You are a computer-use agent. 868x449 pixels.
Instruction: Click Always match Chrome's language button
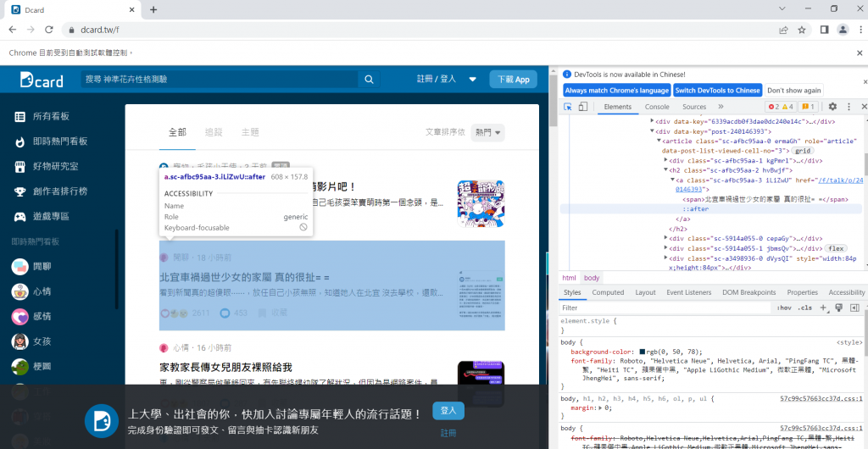617,90
